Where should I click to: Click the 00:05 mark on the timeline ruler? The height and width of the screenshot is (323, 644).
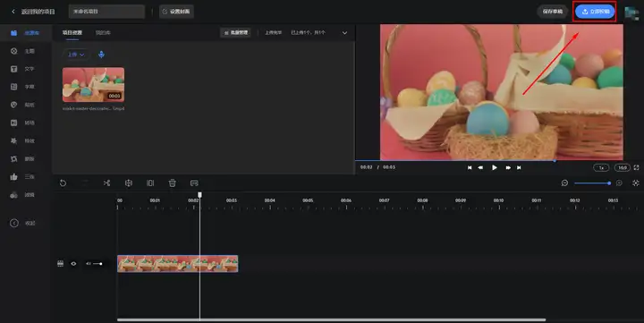click(308, 200)
